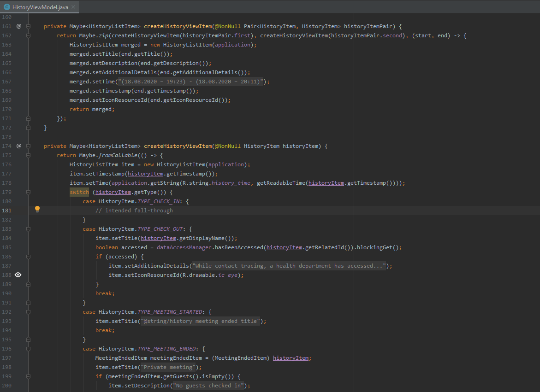Click the blockingGet() call on line 185

pos(378,247)
